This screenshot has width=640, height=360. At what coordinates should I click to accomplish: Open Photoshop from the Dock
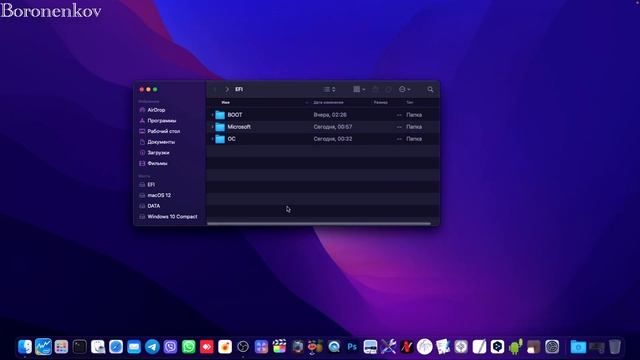click(352, 347)
